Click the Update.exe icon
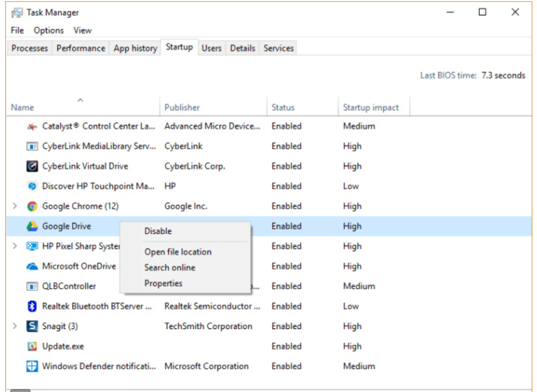Screen dimensions: 537x392 point(32,347)
